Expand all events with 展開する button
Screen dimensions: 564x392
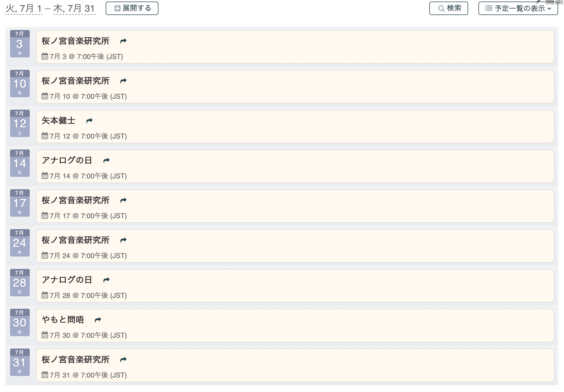click(x=132, y=8)
